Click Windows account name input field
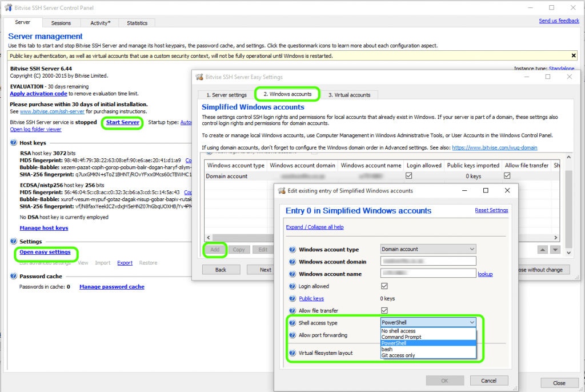Image resolution: width=585 pixels, height=392 pixels. [428, 273]
